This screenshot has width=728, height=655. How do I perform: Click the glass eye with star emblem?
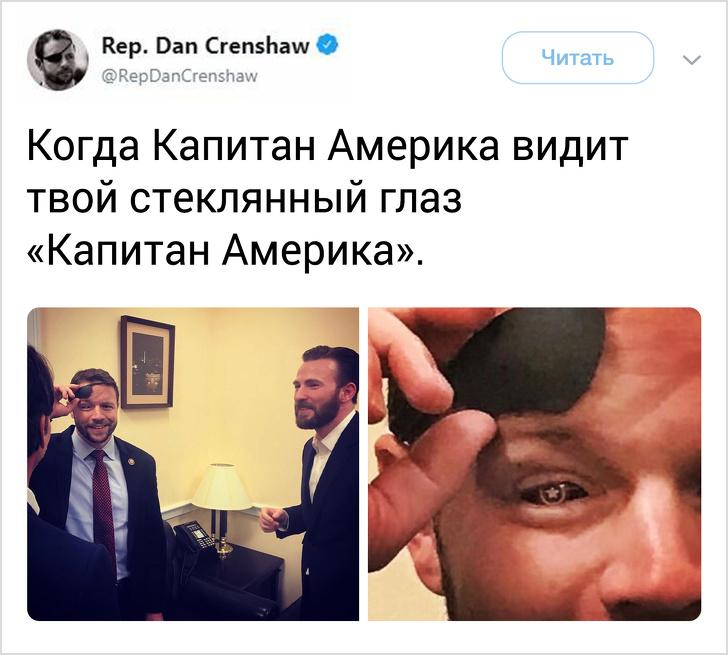click(554, 493)
